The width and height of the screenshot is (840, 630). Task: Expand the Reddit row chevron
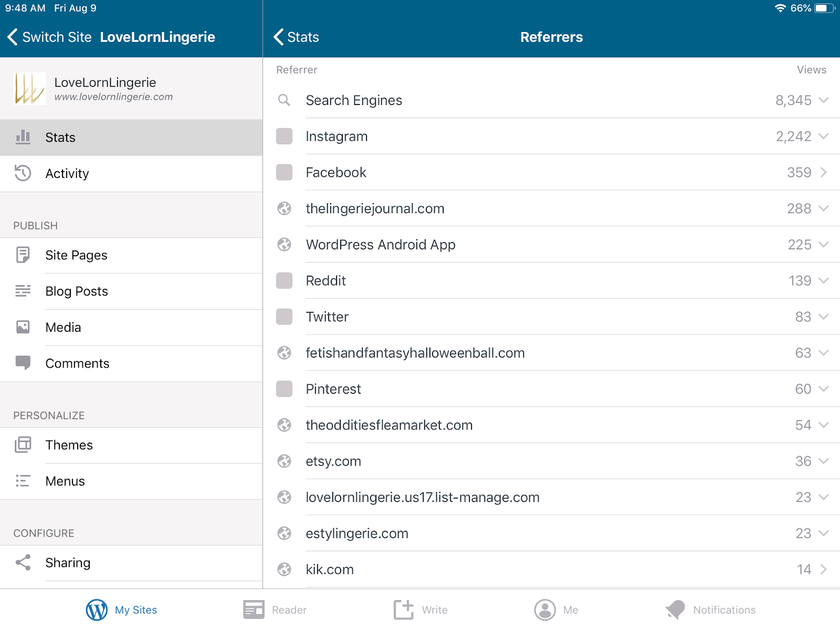[x=823, y=280]
